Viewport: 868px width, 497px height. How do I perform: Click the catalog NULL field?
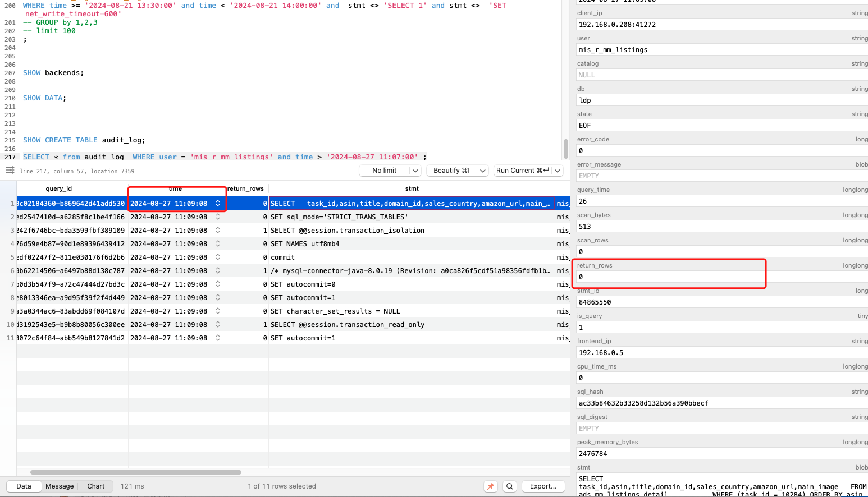click(x=722, y=75)
